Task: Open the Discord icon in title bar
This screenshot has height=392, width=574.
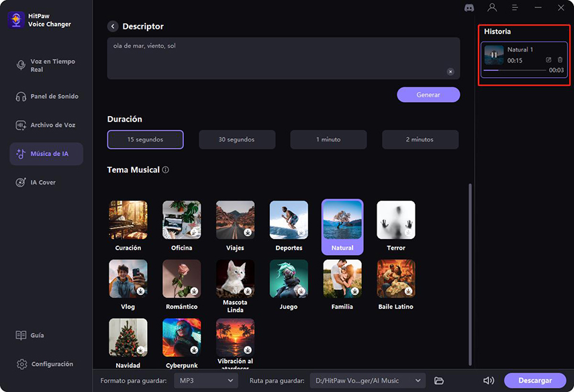Action: click(469, 7)
